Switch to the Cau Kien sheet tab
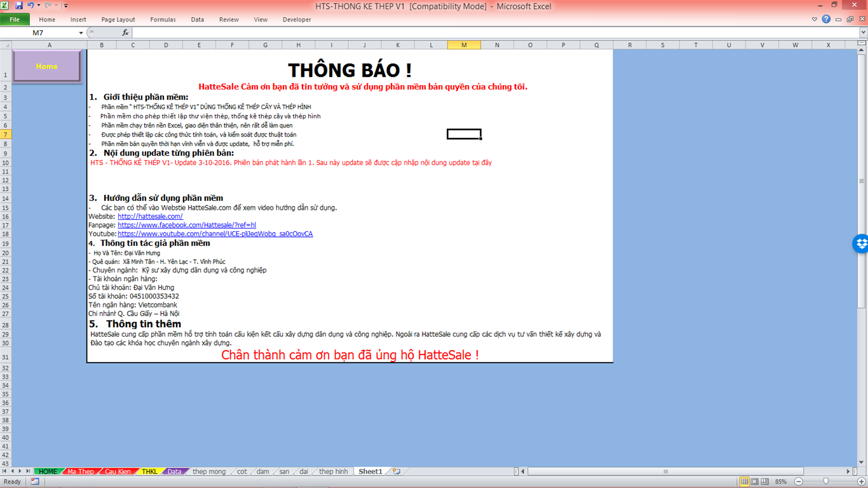 click(x=118, y=471)
